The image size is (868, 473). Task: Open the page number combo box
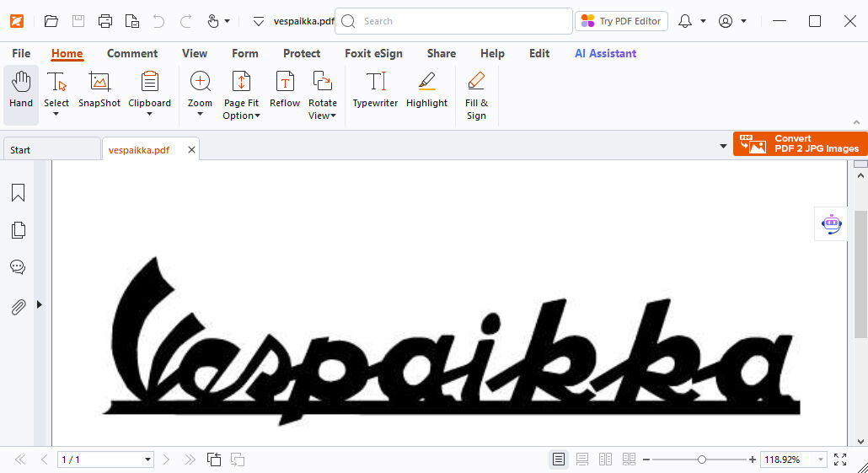(105, 460)
